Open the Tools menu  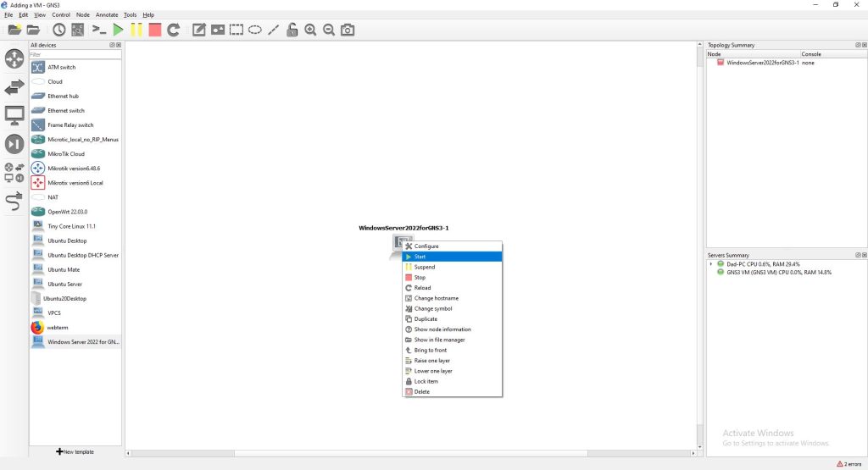pyautogui.click(x=130, y=15)
